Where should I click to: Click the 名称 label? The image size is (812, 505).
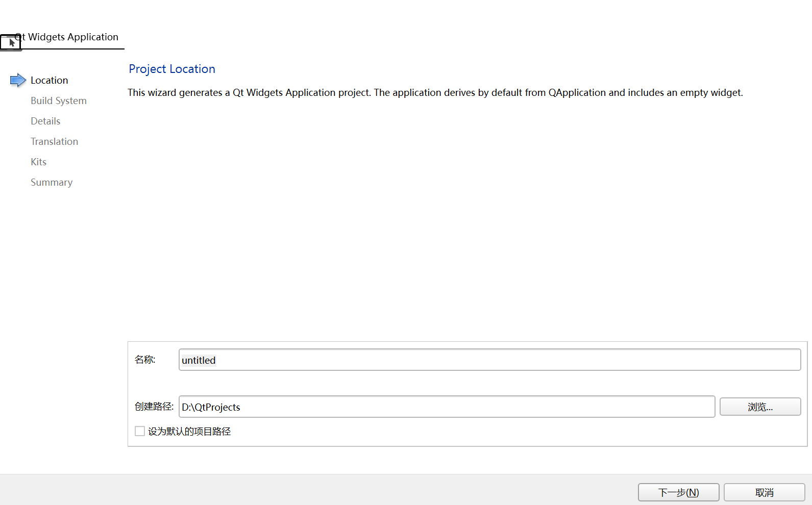pyautogui.click(x=145, y=360)
